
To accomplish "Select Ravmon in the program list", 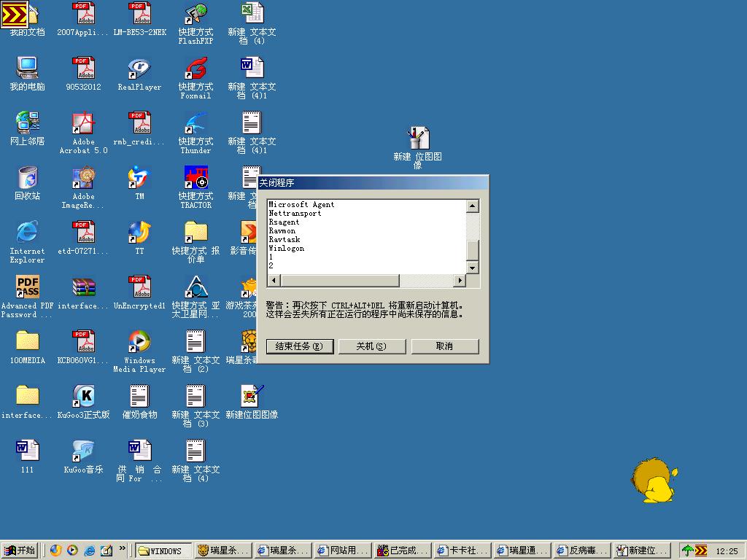I will [x=282, y=230].
